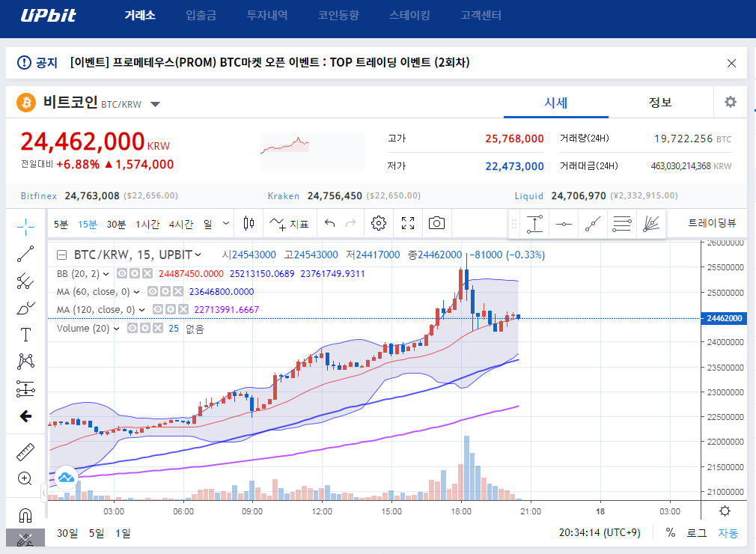This screenshot has height=554, width=756.
Task: Expand BTC/KRW symbol legend chevron
Action: click(198, 255)
